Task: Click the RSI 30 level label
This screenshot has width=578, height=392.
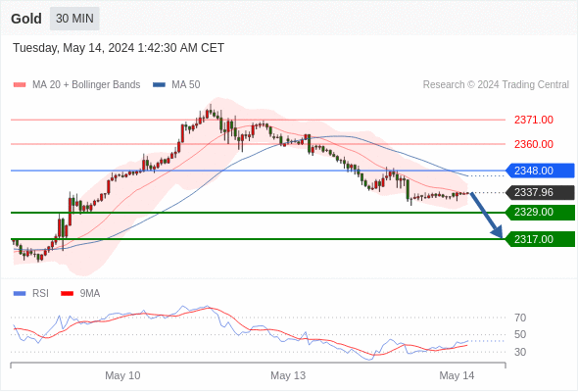Action: pyautogui.click(x=520, y=352)
